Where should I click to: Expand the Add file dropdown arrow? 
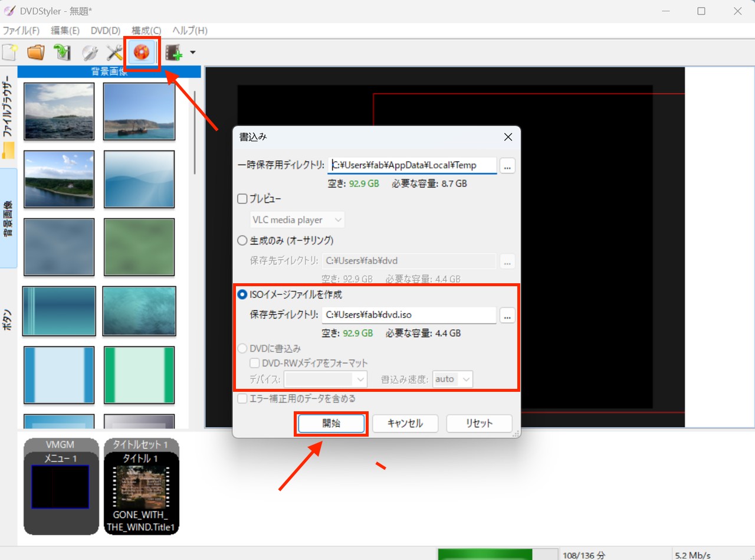pyautogui.click(x=192, y=53)
